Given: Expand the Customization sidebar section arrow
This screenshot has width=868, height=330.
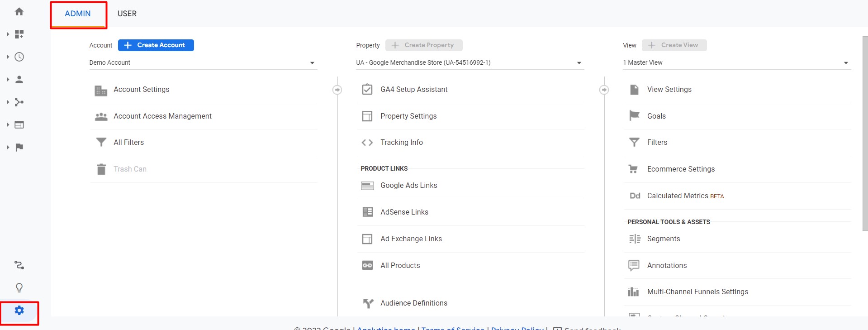Looking at the screenshot, I should click(8, 34).
